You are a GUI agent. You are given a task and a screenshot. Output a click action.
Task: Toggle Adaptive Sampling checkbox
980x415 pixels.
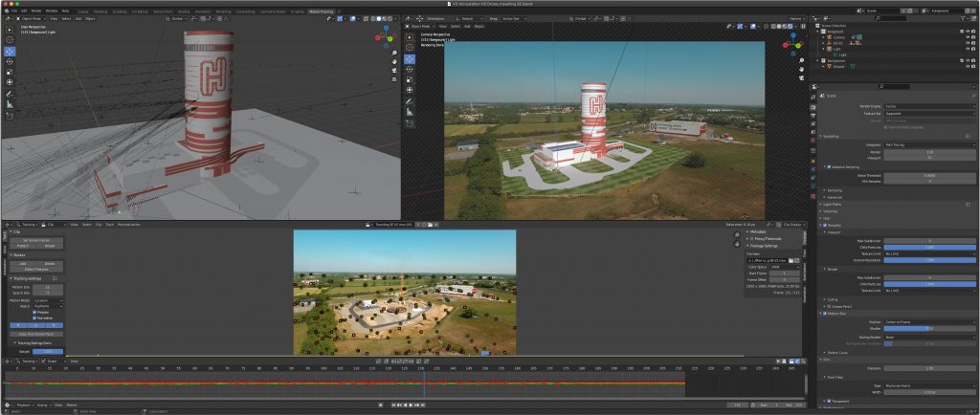[829, 166]
